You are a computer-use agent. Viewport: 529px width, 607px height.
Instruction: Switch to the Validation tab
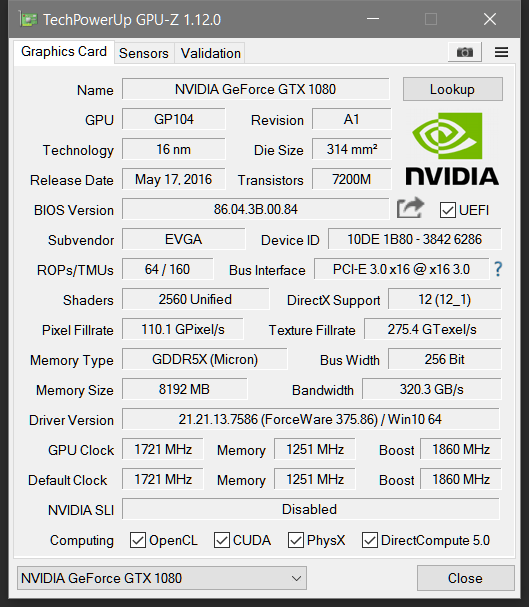point(211,53)
